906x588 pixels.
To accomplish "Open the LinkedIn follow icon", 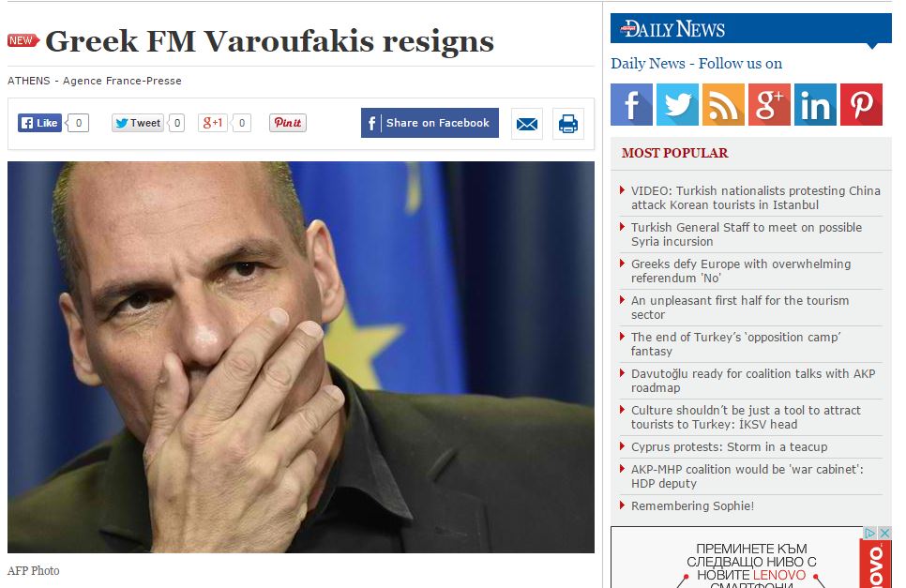I will (x=815, y=104).
